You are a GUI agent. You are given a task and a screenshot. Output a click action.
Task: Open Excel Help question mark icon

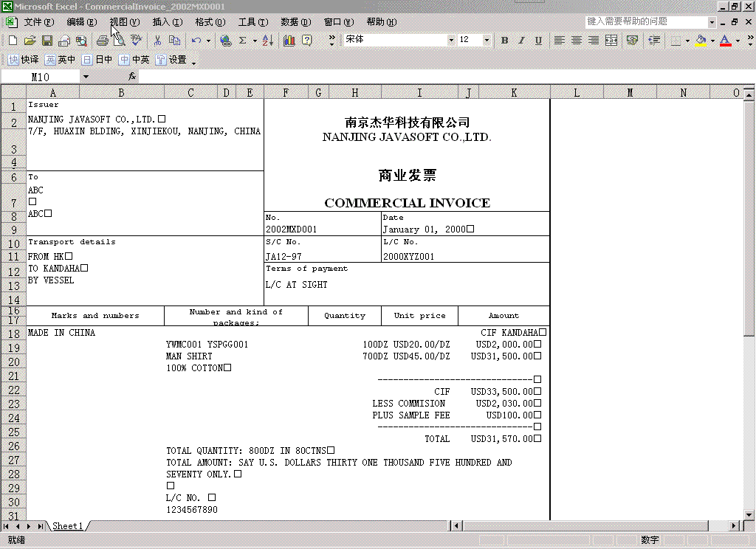[x=306, y=41]
